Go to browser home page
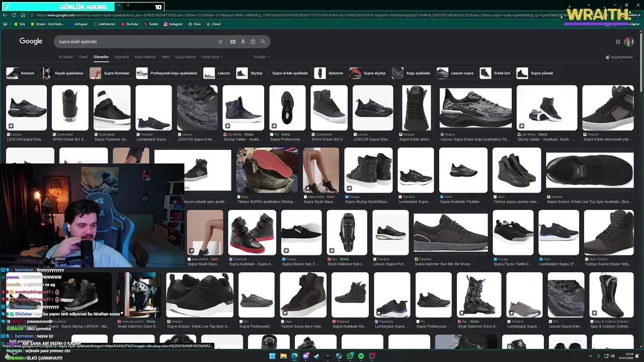The height and width of the screenshot is (362, 644). 23,15
